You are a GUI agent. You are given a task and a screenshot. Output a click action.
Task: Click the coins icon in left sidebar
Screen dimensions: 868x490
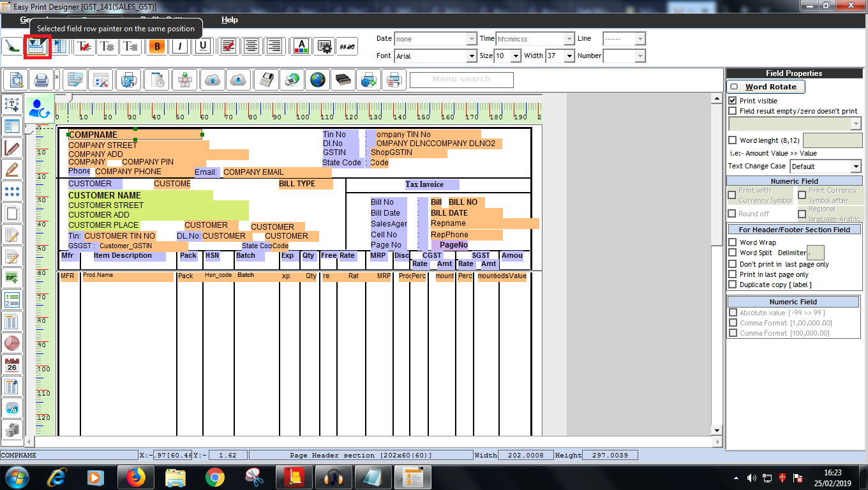click(x=12, y=429)
